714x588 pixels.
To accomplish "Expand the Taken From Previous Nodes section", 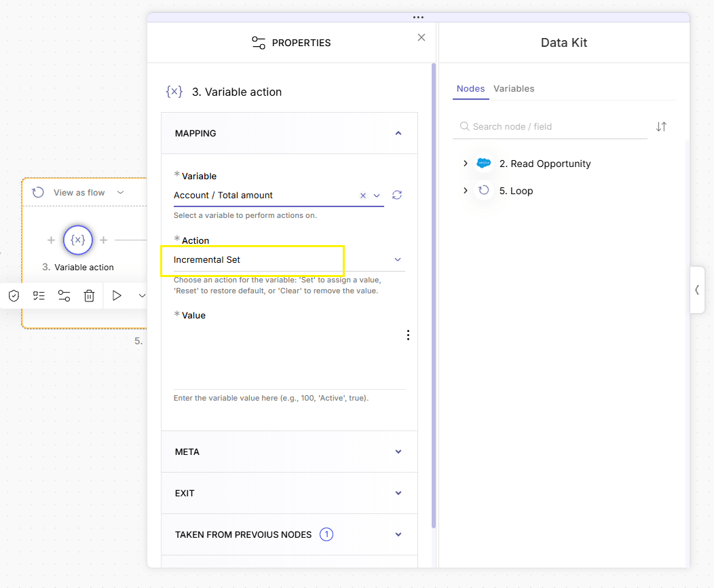I will [289, 535].
